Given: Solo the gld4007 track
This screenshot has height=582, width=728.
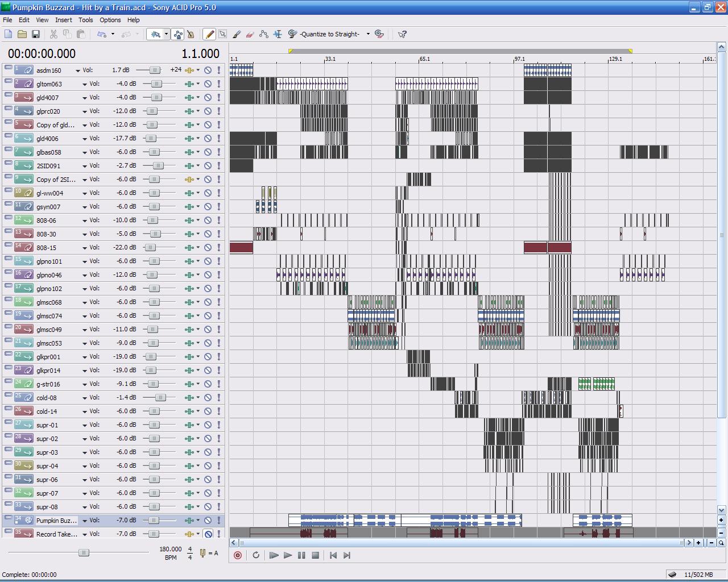Looking at the screenshot, I should (219, 98).
